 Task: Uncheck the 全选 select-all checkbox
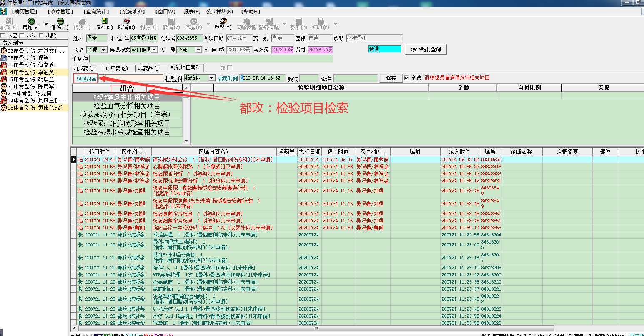(406, 78)
